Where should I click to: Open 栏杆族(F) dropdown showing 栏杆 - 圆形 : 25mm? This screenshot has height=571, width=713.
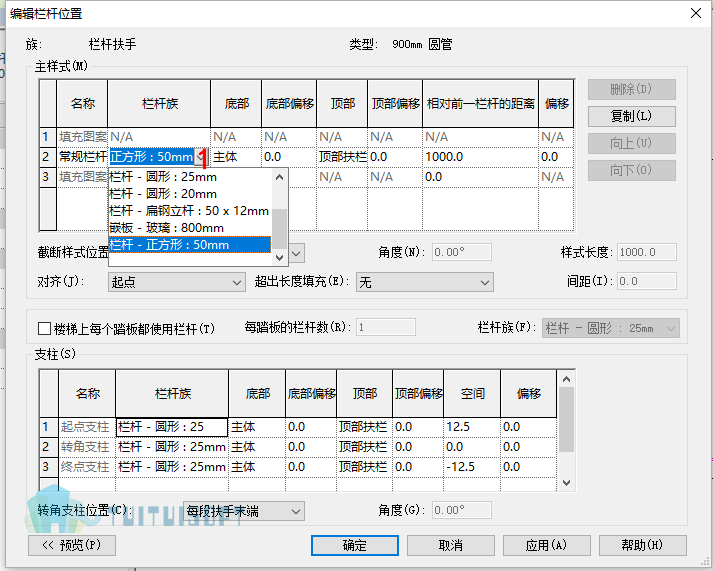[611, 328]
